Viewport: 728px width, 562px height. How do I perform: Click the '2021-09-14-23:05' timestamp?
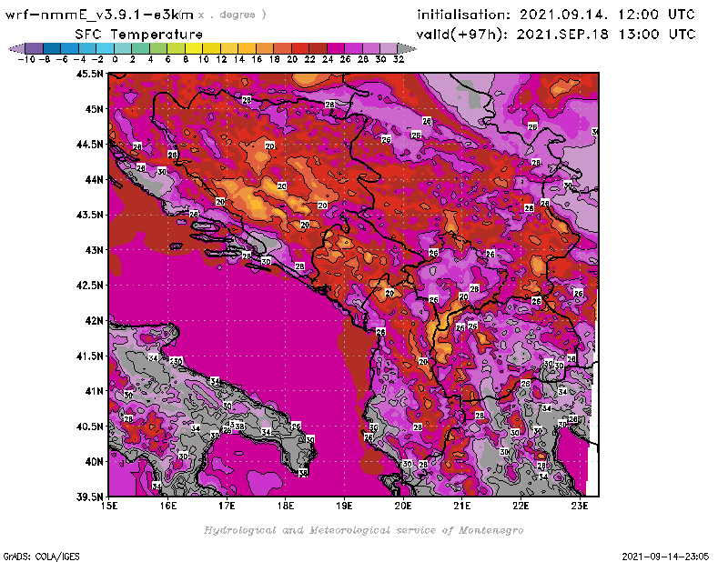click(x=665, y=557)
